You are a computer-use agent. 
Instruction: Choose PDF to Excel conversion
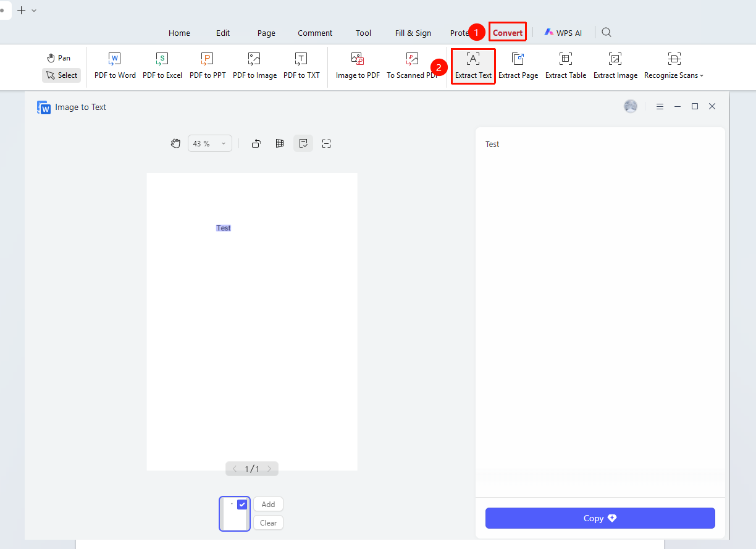click(162, 66)
